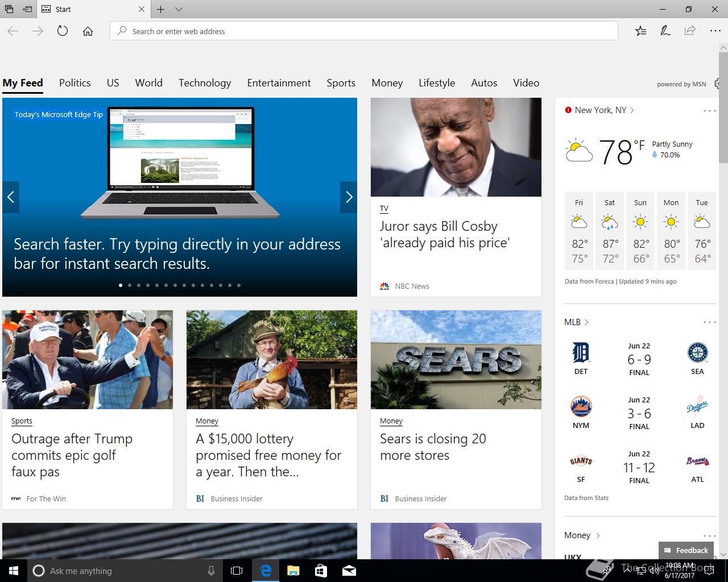Switch to the Politics tab
Screen dimensions: 728x582
[x=75, y=83]
